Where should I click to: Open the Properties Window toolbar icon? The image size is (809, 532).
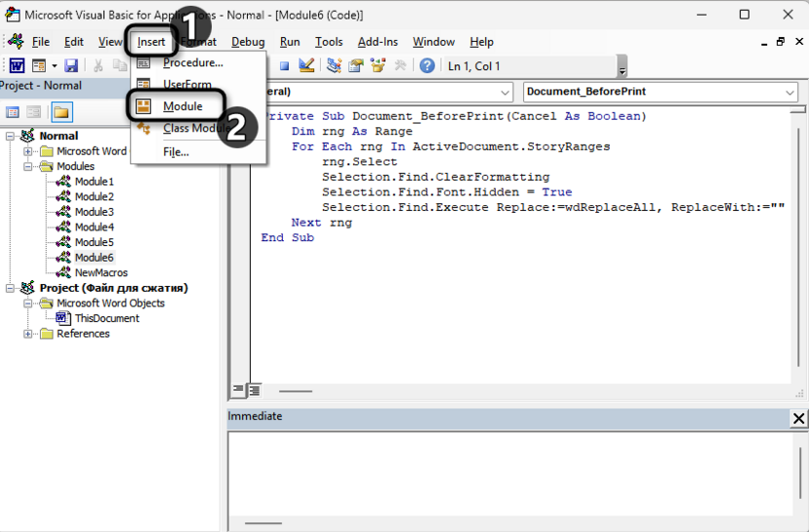click(x=356, y=66)
